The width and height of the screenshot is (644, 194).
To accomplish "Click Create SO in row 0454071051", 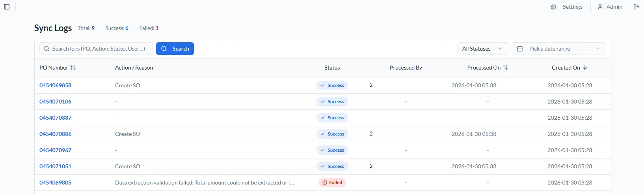I will [x=128, y=166].
